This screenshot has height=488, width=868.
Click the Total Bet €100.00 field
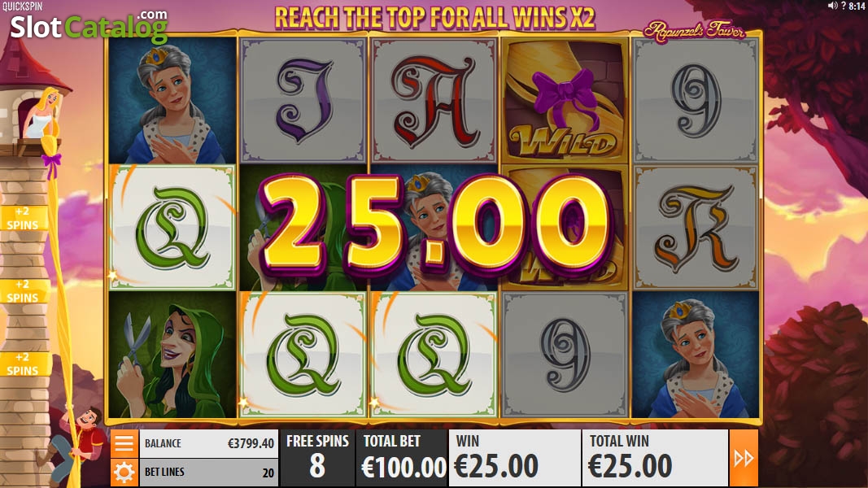tap(402, 458)
